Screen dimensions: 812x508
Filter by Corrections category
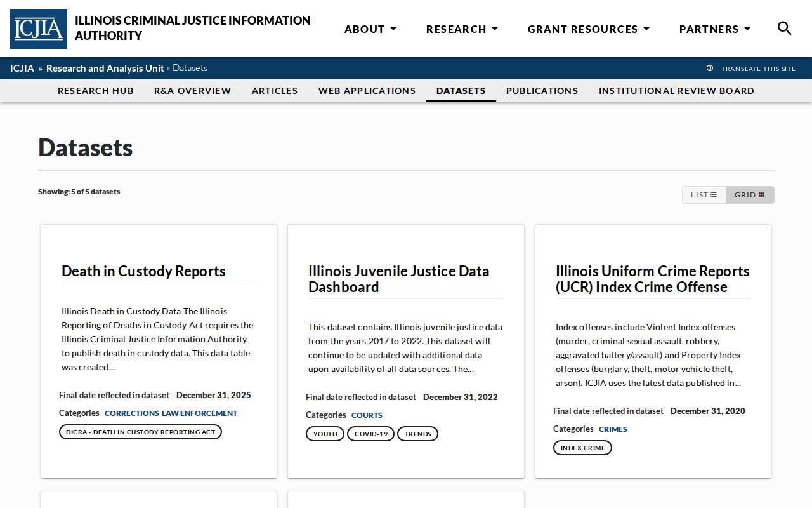[x=132, y=413]
